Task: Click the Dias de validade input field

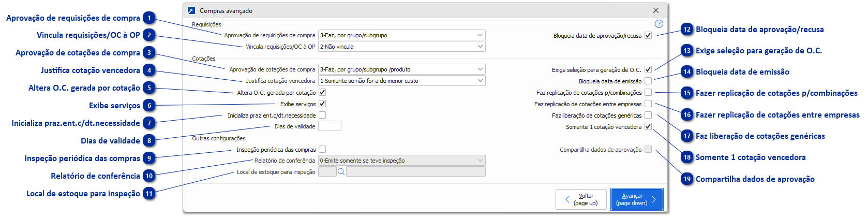Action: pos(330,126)
